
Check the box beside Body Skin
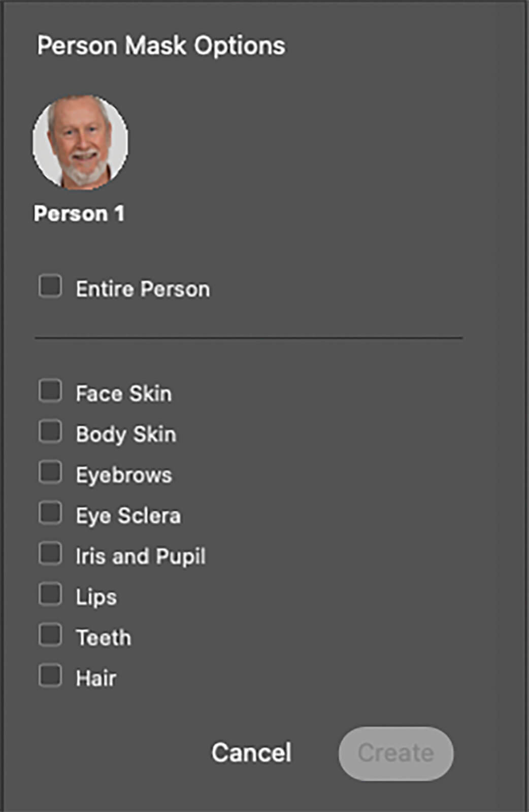coord(50,432)
